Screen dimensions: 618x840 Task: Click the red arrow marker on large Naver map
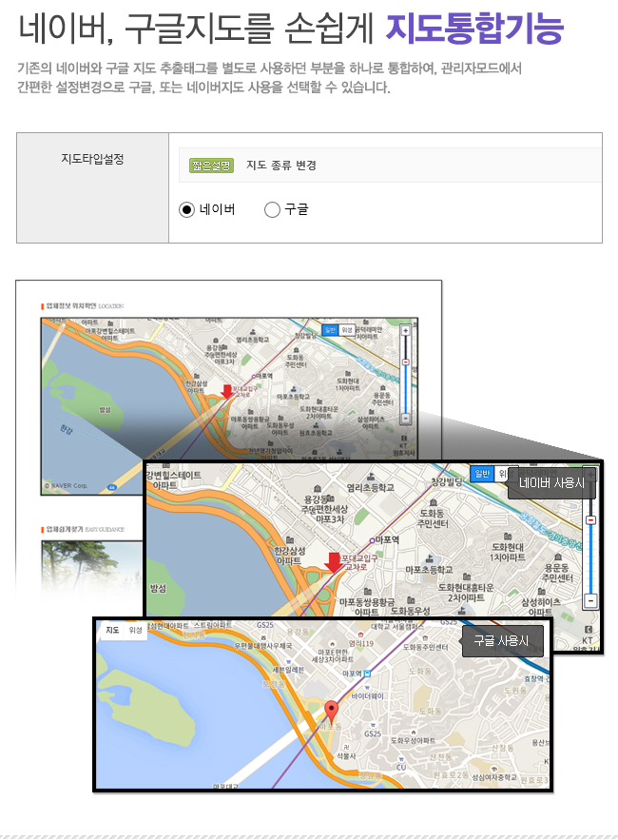coord(334,562)
